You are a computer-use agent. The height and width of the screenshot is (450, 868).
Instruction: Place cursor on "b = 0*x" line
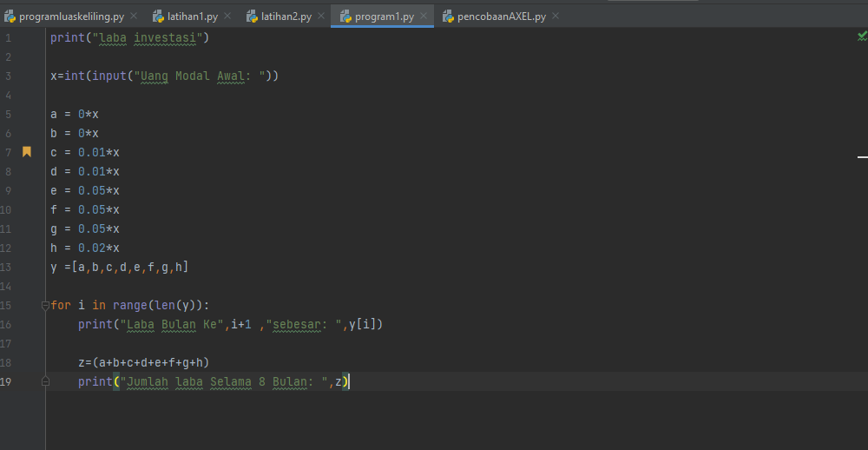pyautogui.click(x=75, y=134)
